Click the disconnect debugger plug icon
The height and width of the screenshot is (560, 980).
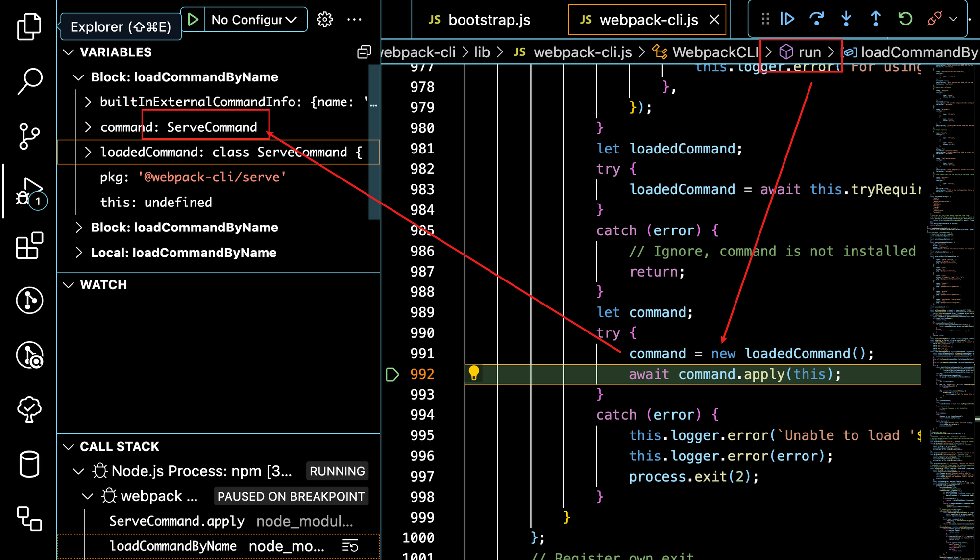click(934, 19)
